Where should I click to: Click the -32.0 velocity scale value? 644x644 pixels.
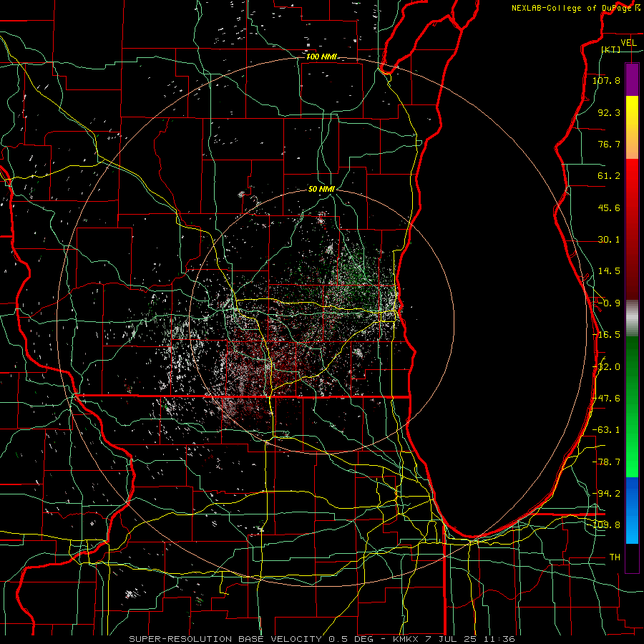[x=606, y=367]
